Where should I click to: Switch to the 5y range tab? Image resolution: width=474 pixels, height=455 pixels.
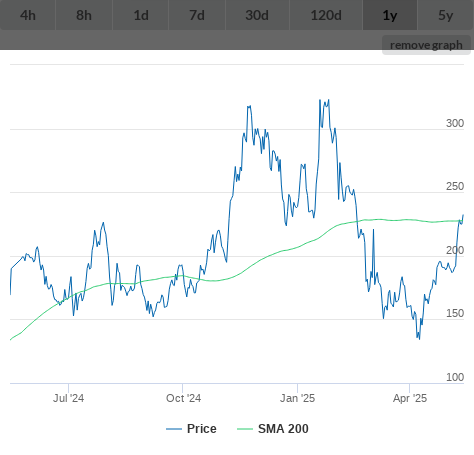click(446, 15)
